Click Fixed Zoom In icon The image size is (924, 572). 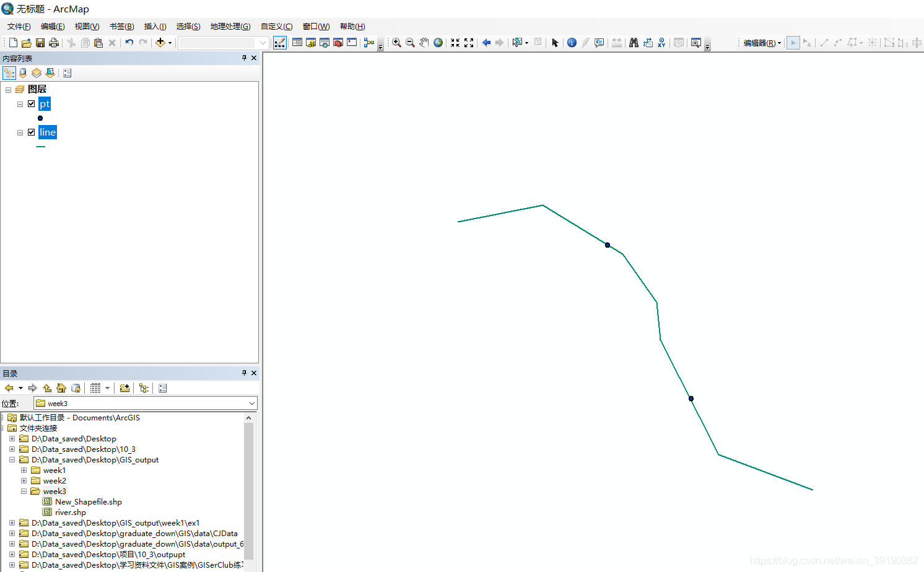point(455,43)
